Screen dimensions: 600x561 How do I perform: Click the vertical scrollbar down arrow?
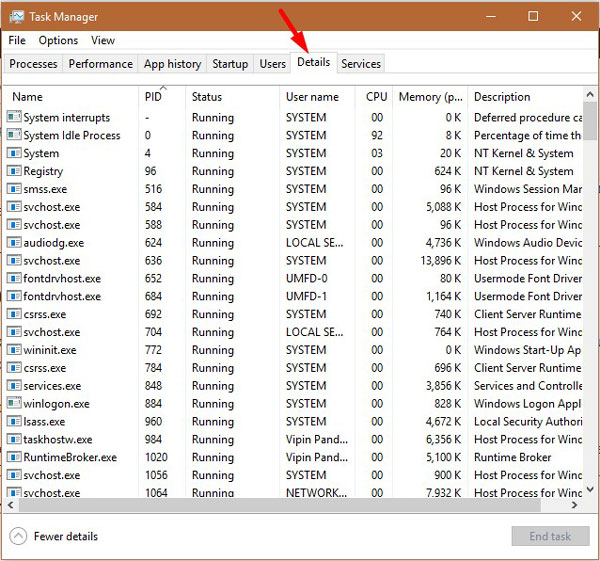coord(590,489)
